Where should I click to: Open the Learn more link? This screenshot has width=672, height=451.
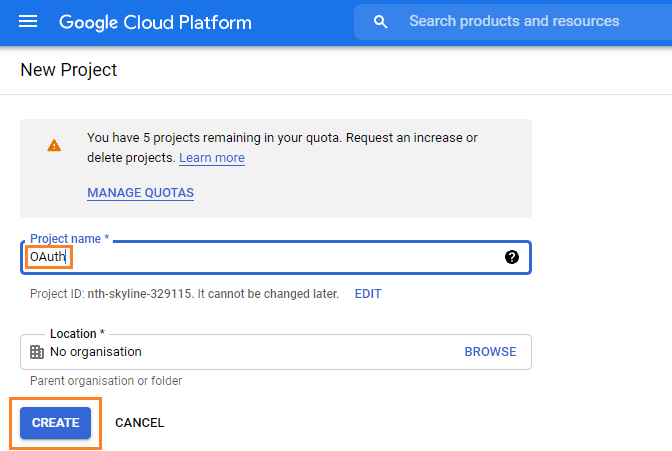tap(212, 158)
